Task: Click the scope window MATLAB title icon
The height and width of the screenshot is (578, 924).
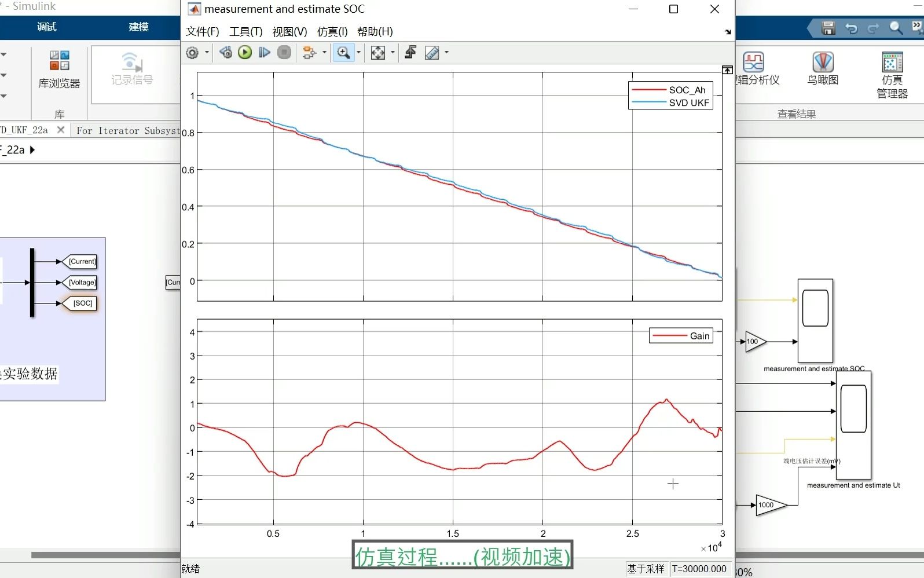Action: coord(195,9)
